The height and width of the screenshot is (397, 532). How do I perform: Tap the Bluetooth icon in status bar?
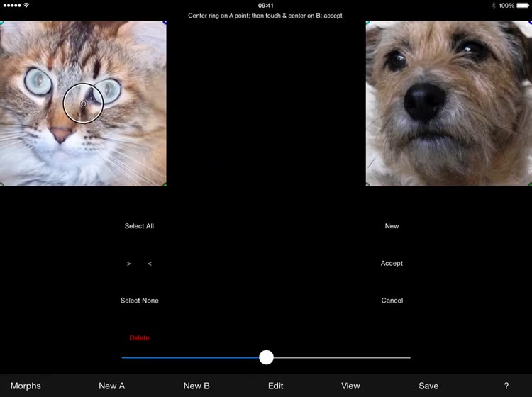[493, 6]
